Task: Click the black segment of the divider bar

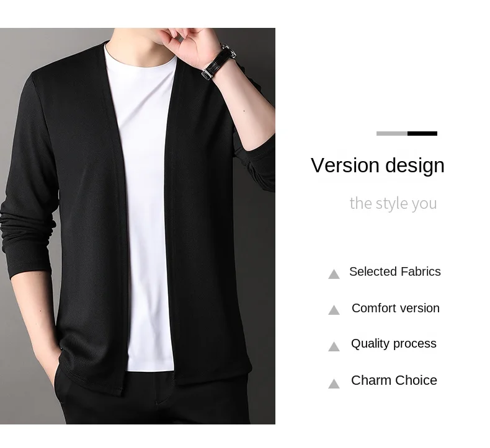Action: pyautogui.click(x=422, y=134)
